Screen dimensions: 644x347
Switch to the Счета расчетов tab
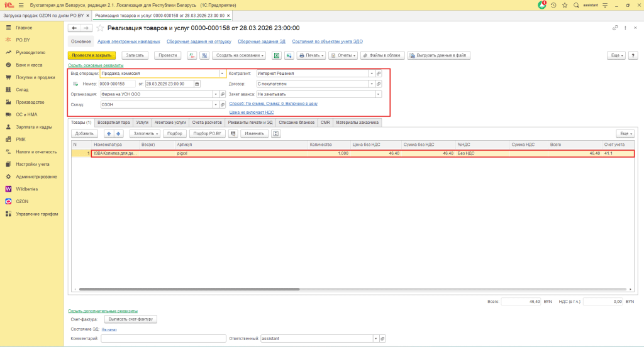[207, 123]
